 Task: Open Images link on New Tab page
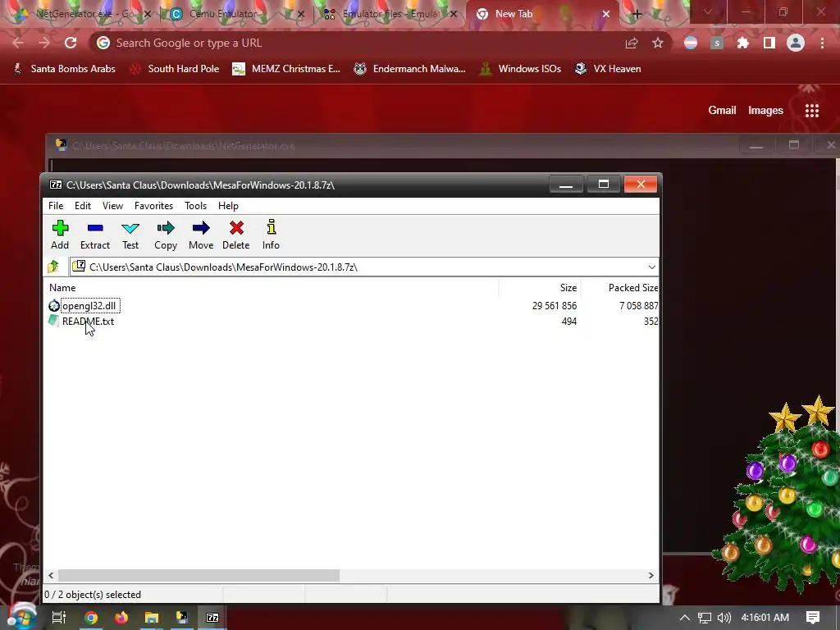[765, 111]
